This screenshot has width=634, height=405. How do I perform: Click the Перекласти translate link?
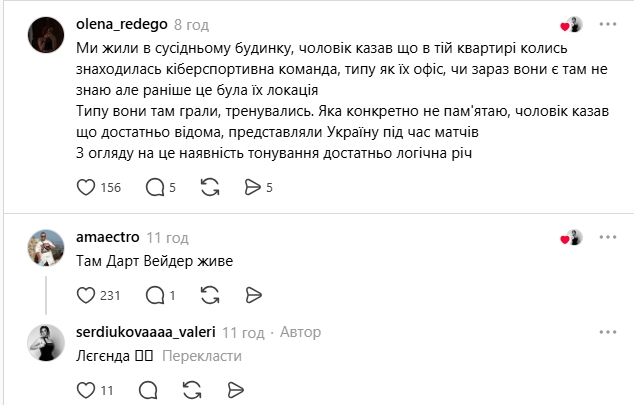click(201, 355)
